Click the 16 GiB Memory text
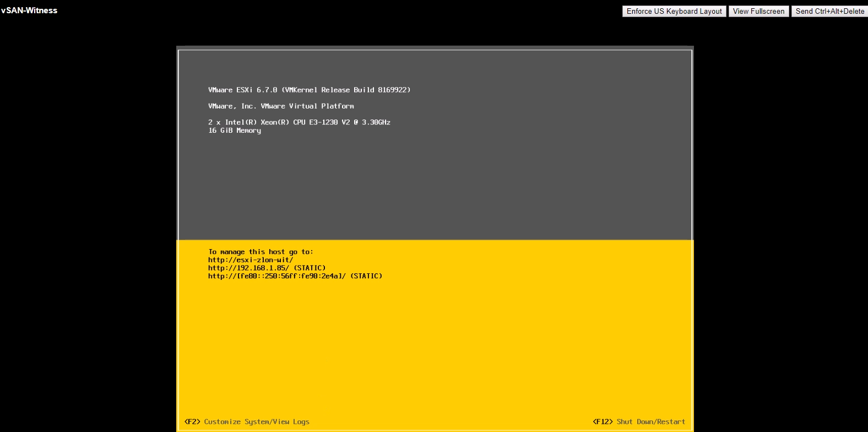This screenshot has height=432, width=868. coord(235,131)
